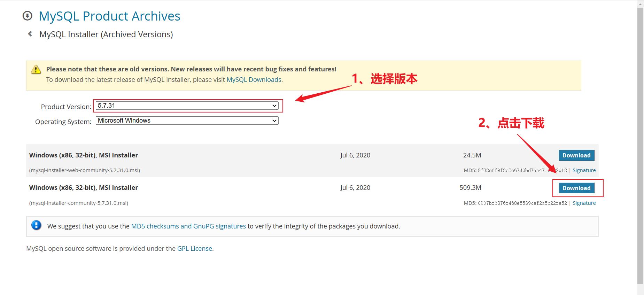644x295 pixels.
Task: Click filename text mysql-installer-web-community-5.7.31.0.msi
Action: 85,170
